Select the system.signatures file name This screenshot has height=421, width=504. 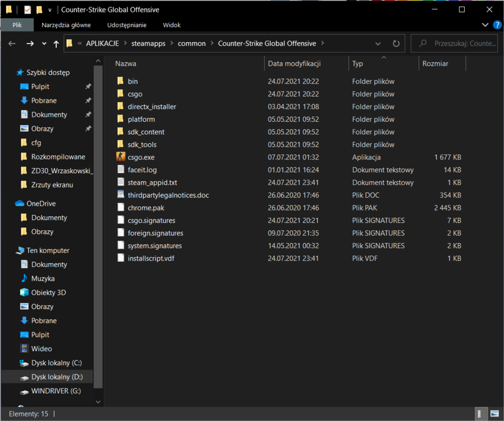click(155, 245)
